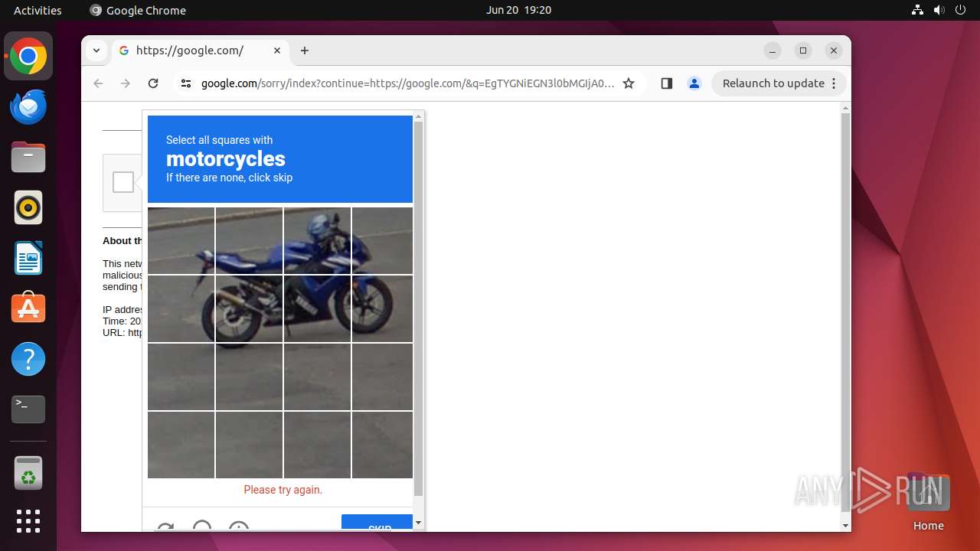Open the Help dock icon
Viewport: 980px width, 551px height.
(28, 359)
